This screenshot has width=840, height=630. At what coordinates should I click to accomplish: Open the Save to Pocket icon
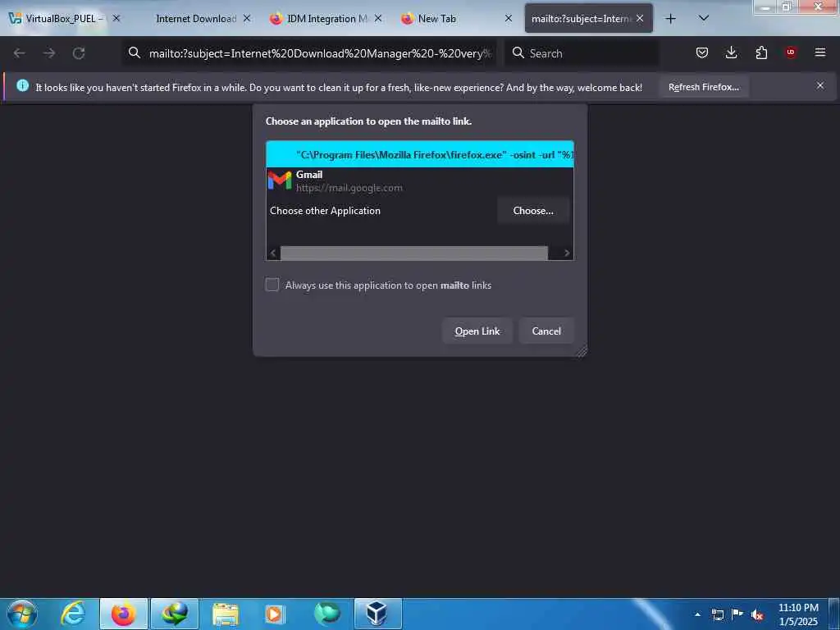702,52
